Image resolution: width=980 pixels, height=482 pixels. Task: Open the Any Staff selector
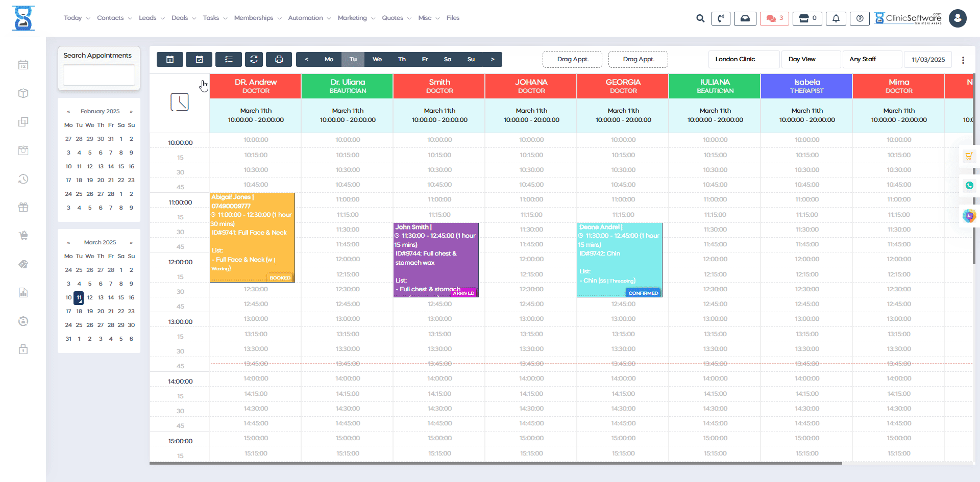pyautogui.click(x=872, y=59)
